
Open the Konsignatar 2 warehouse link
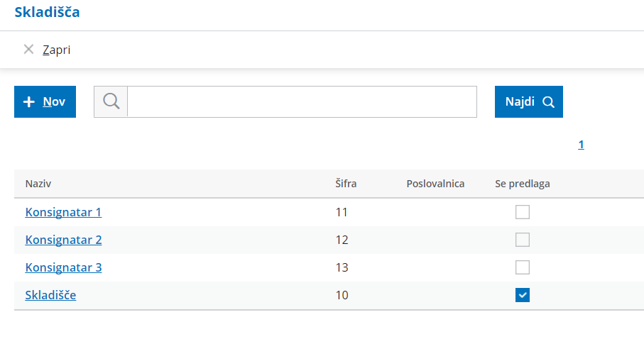point(63,240)
